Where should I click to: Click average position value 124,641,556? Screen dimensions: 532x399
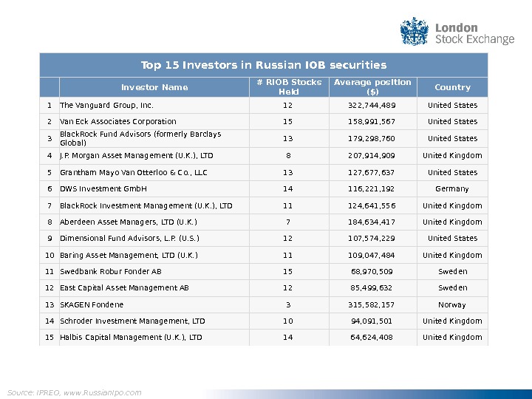click(372, 205)
